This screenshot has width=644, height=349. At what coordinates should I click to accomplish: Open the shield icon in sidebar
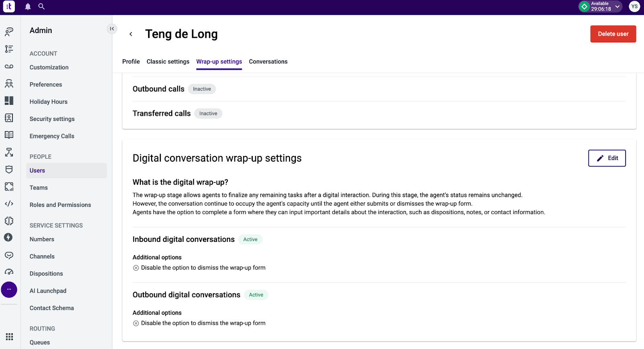tap(9, 169)
